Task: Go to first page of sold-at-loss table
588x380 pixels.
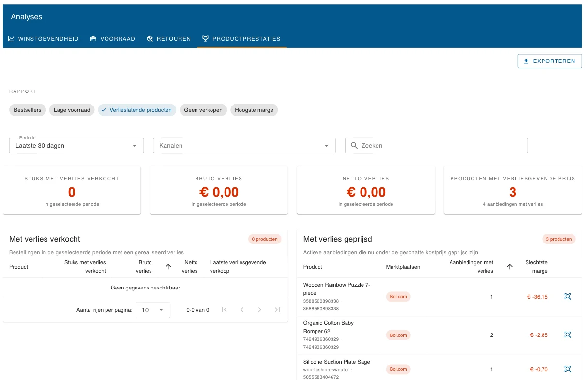Action: coord(224,310)
